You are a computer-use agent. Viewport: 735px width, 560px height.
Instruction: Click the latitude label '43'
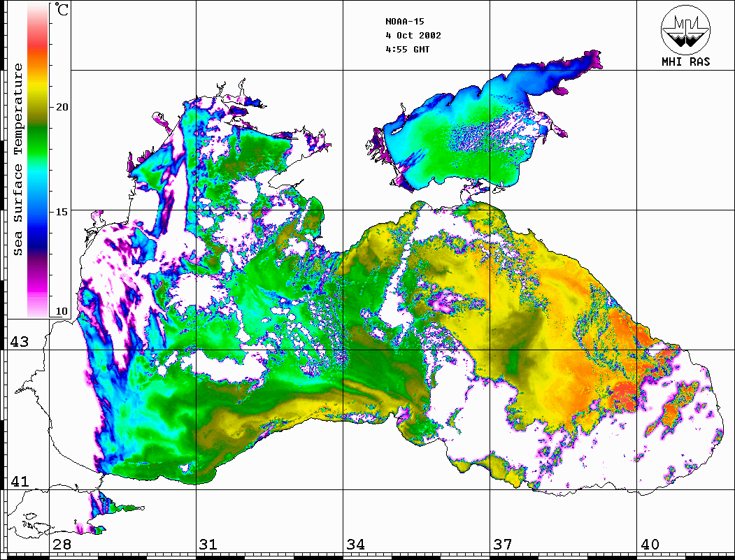(19, 342)
